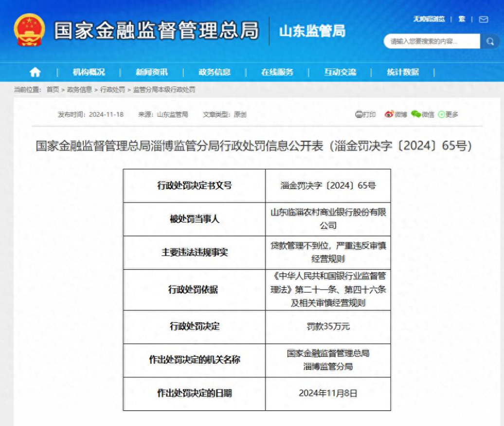Click the 文章类型: 原创 text
Screen dimensions: 504x426
(x=224, y=114)
